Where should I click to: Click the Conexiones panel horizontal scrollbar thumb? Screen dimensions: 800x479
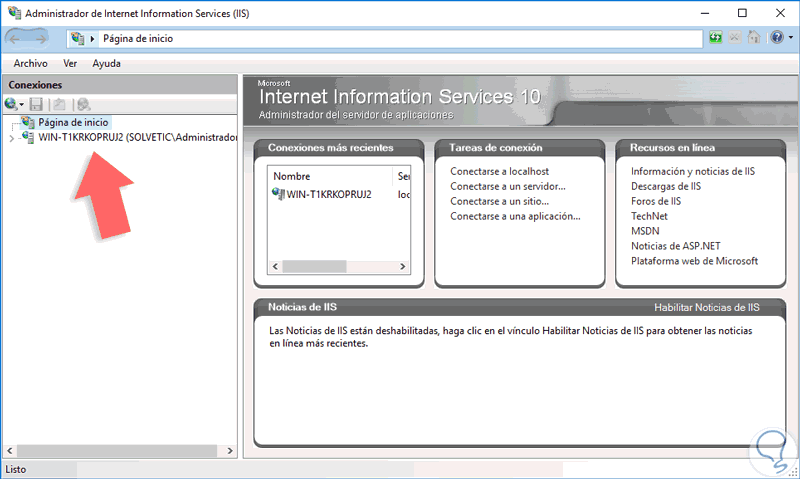(x=117, y=451)
